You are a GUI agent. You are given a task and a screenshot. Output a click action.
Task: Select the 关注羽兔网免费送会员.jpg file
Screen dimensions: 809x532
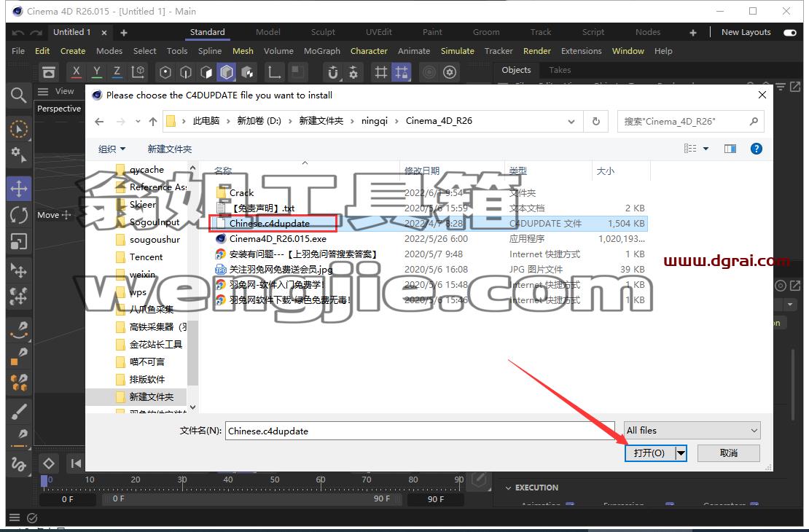tap(281, 270)
